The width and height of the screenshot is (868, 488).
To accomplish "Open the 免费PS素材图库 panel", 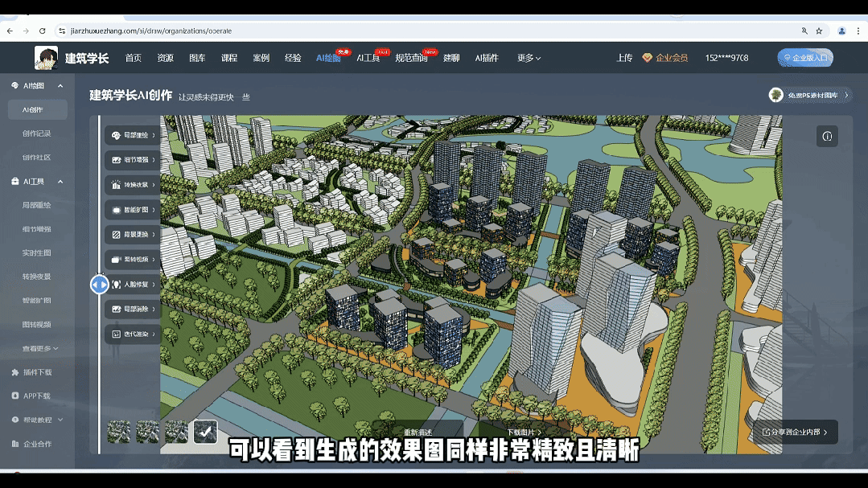I will (x=812, y=94).
